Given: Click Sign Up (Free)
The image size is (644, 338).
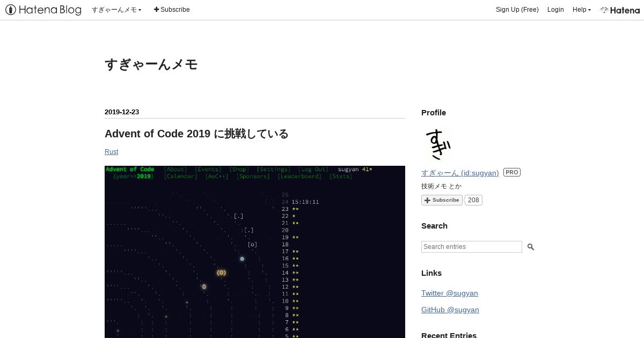Looking at the screenshot, I should [517, 10].
